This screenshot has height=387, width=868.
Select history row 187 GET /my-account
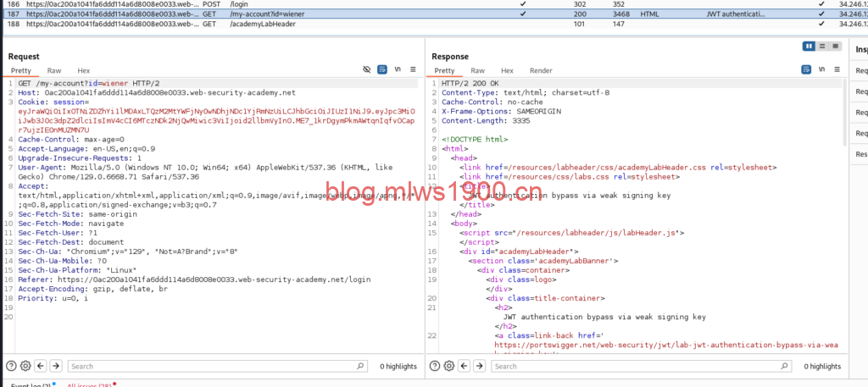coord(434,14)
